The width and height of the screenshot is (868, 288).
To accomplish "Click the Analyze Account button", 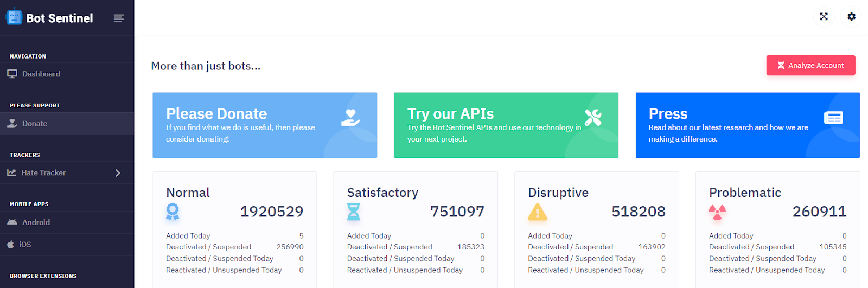I will pos(810,65).
